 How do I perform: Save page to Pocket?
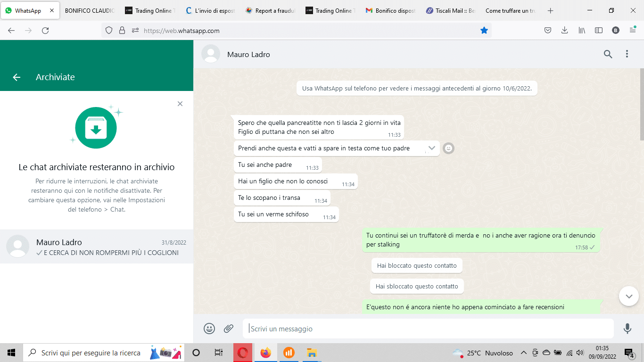click(548, 31)
